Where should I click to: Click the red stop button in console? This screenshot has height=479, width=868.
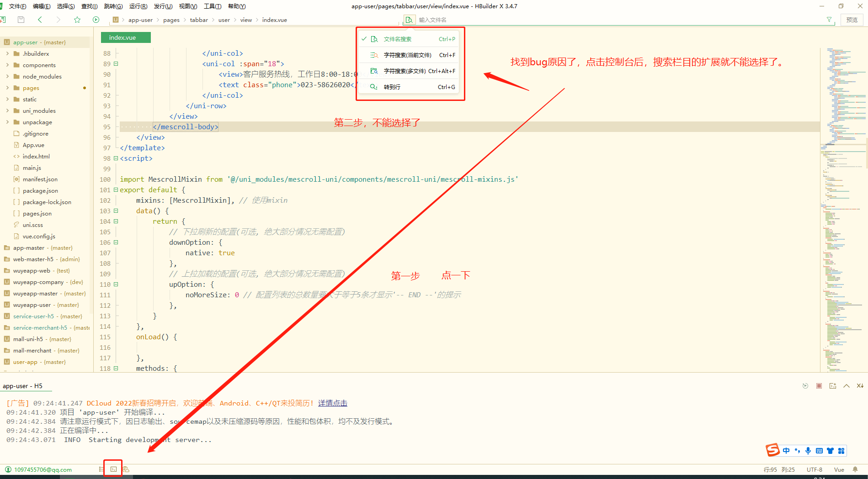(x=819, y=386)
